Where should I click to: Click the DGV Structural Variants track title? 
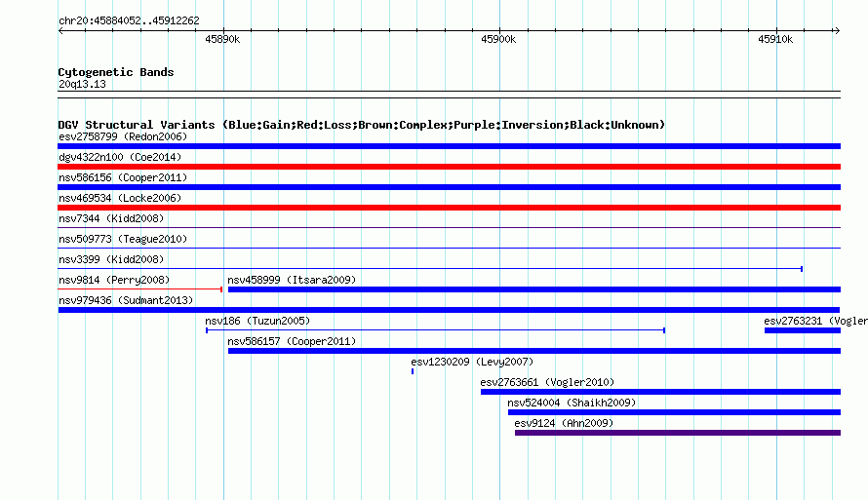click(x=362, y=125)
